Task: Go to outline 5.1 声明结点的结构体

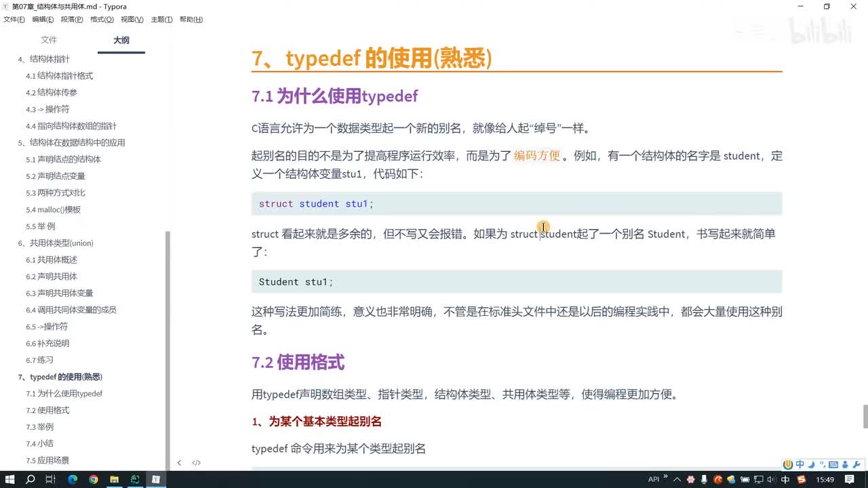Action: point(64,159)
